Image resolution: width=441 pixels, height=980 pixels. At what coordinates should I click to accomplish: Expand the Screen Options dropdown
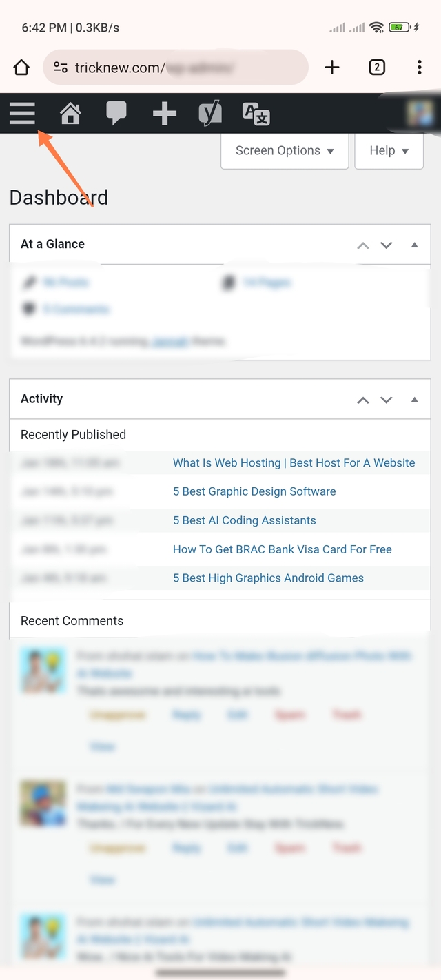(284, 151)
